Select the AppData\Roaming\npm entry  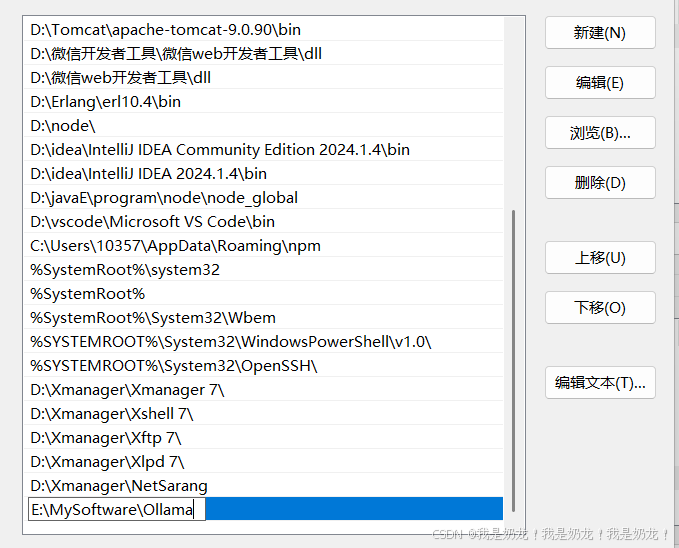pos(263,246)
